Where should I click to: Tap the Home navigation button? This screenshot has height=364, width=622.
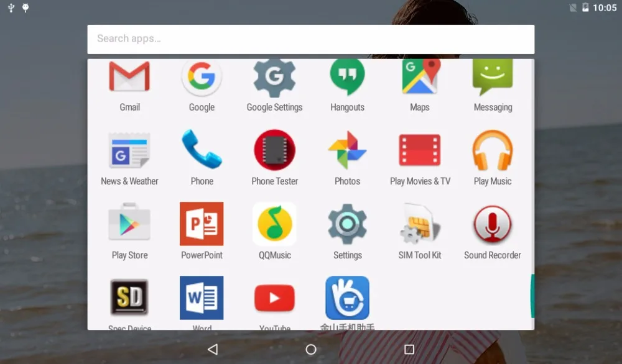311,349
